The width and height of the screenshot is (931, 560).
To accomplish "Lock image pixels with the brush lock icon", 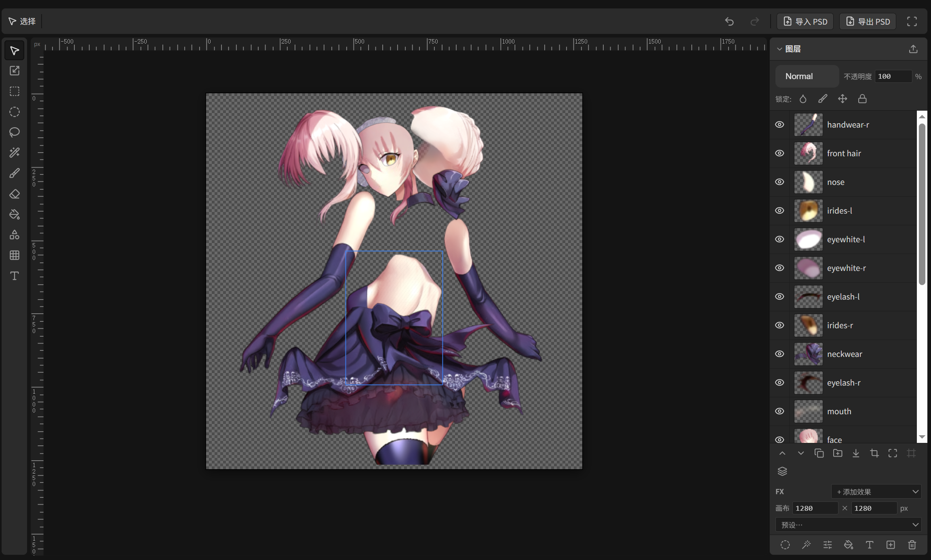I will point(823,99).
